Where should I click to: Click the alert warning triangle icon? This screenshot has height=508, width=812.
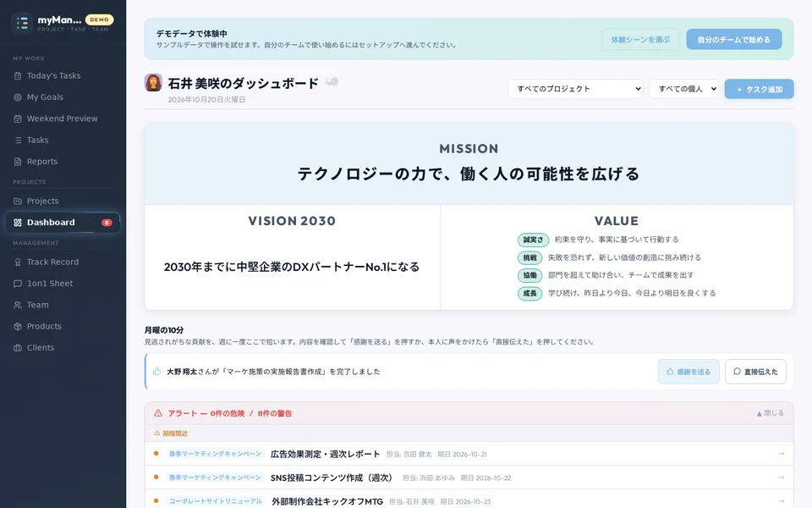158,413
